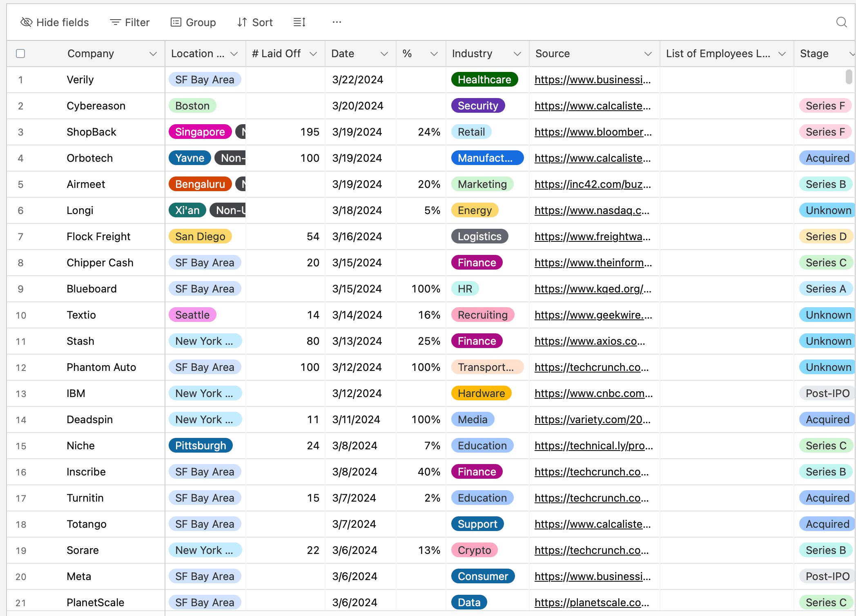Toggle the select-all rows checkbox

(20, 54)
